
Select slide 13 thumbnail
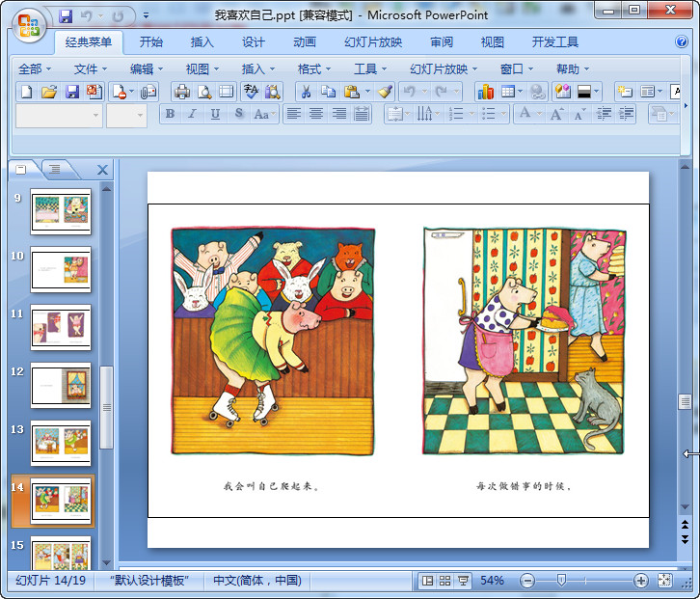tap(61, 443)
